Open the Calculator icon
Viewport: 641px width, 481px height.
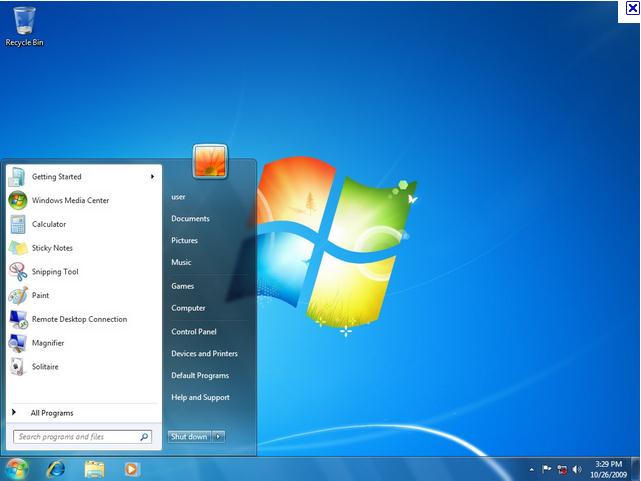tap(18, 224)
